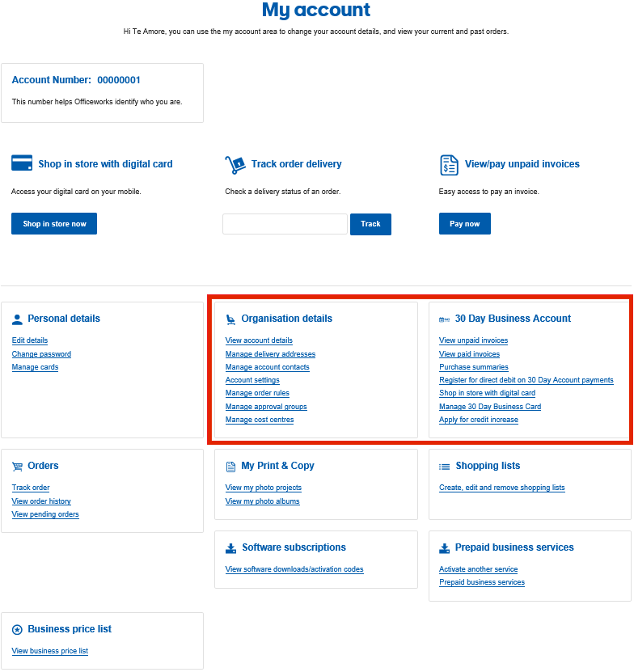Image resolution: width=634 pixels, height=672 pixels.
Task: Open the Change password link
Action: click(x=41, y=354)
